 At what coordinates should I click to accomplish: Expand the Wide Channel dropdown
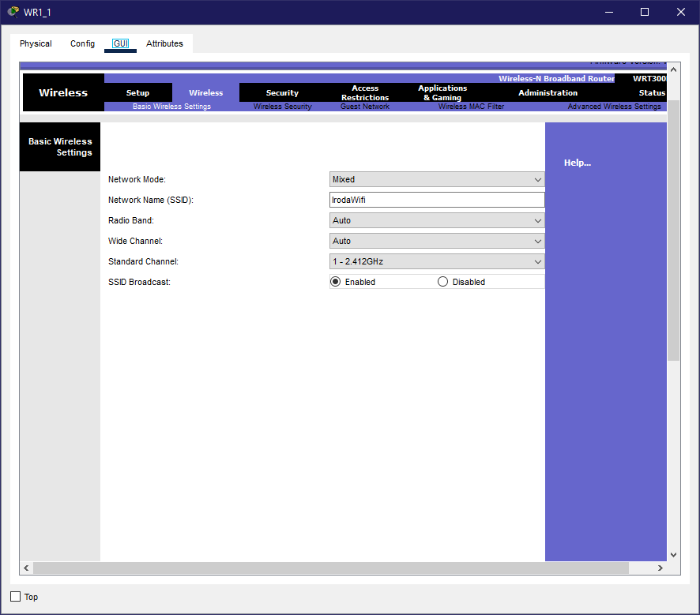(436, 241)
